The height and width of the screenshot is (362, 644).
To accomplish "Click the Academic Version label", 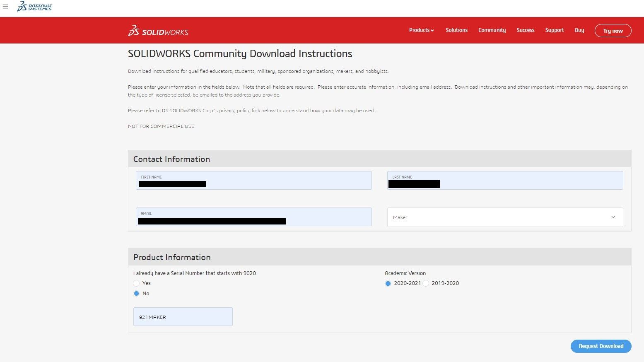I will (405, 273).
